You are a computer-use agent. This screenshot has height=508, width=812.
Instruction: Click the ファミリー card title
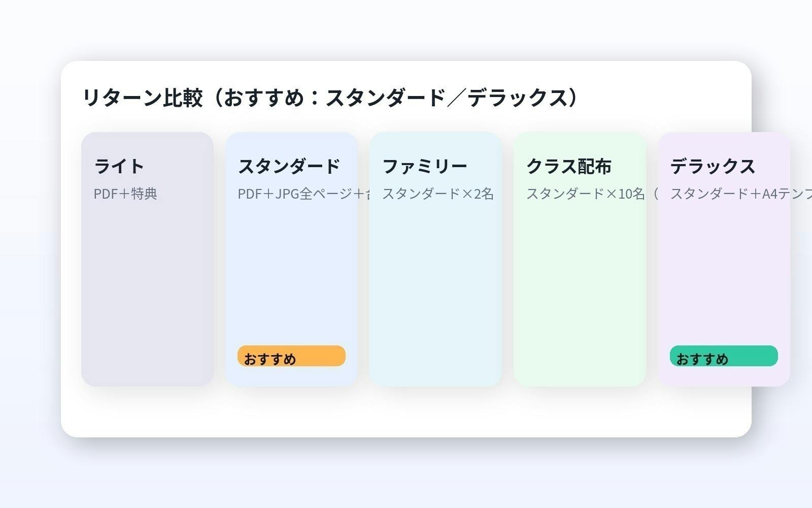coord(425,165)
